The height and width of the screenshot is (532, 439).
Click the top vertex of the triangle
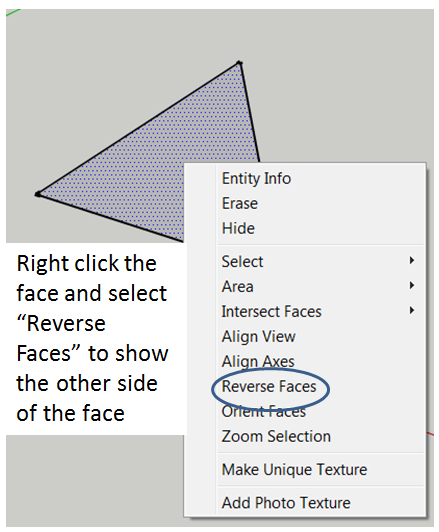pyautogui.click(x=239, y=63)
